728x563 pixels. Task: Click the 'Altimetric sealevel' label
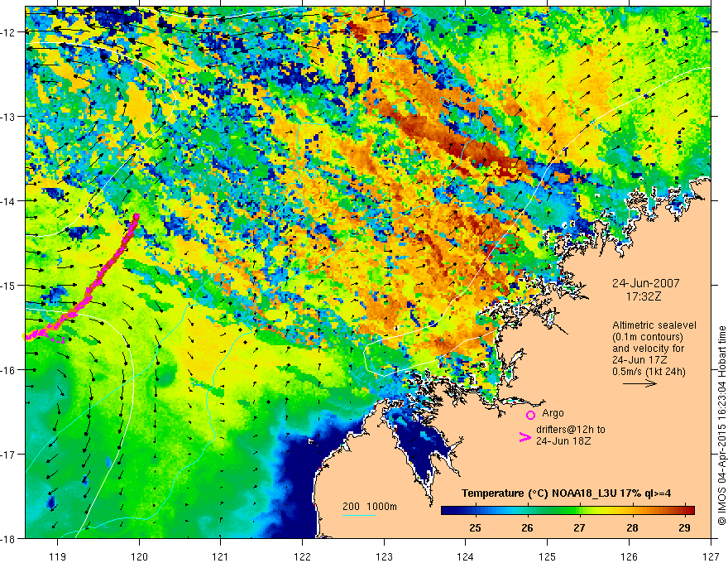pyautogui.click(x=654, y=325)
